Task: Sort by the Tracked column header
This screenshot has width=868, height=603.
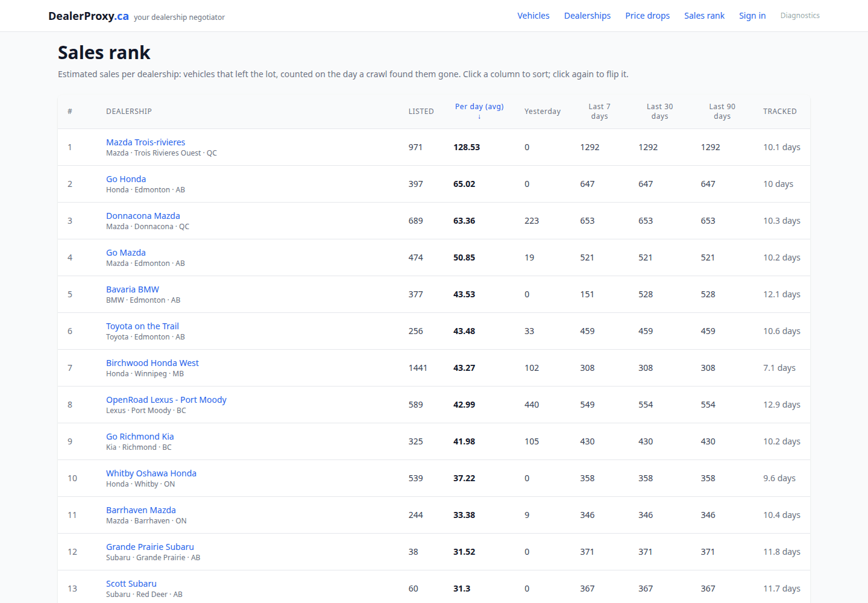Action: coord(780,112)
